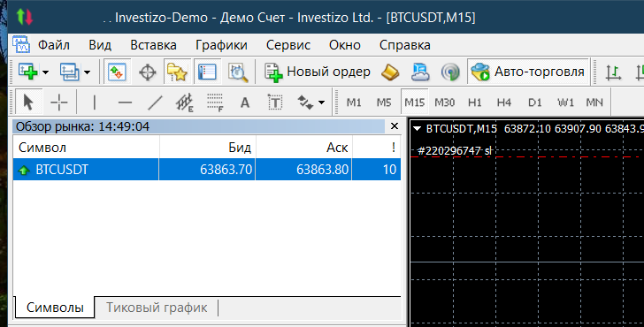644x327 pixels.
Task: Switch to M5 timeframe
Action: [384, 103]
